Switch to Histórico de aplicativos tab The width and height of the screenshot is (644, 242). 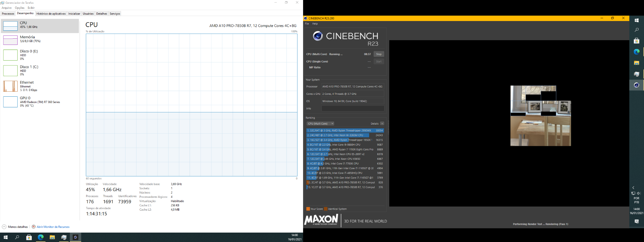pos(51,14)
